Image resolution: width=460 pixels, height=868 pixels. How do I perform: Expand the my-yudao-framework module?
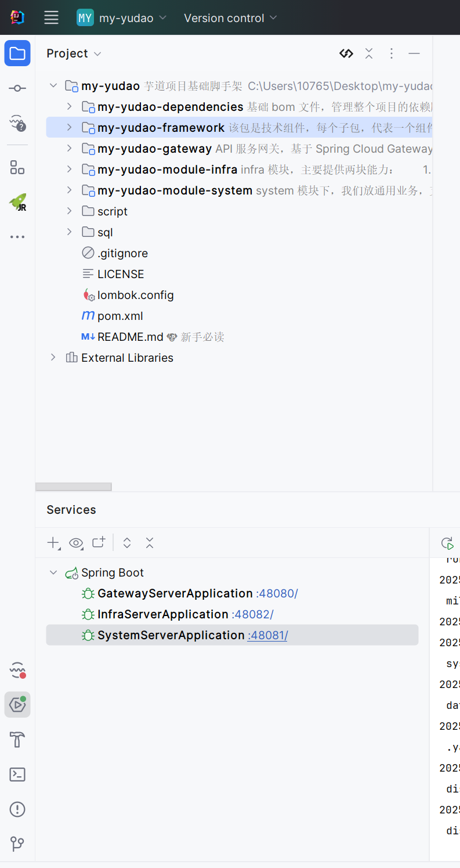point(69,127)
